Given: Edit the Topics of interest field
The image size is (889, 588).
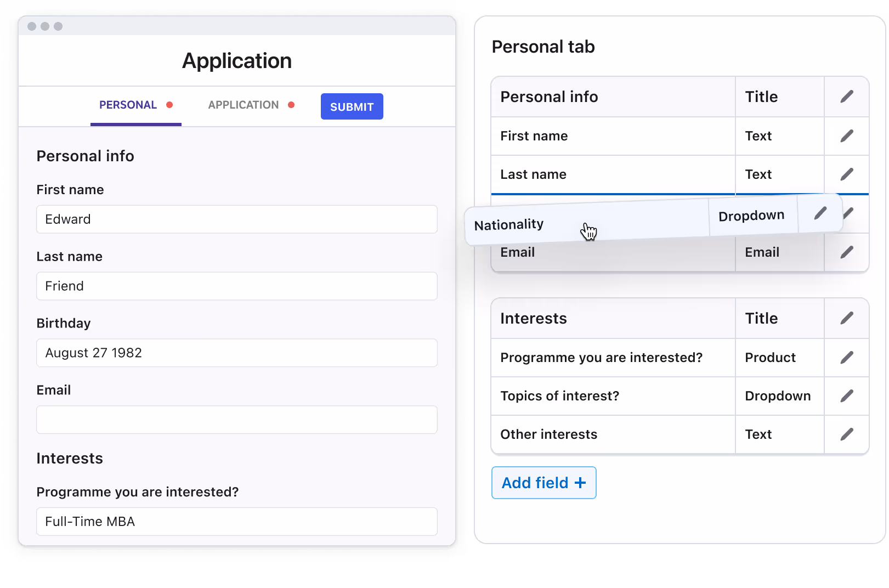Looking at the screenshot, I should 846,396.
